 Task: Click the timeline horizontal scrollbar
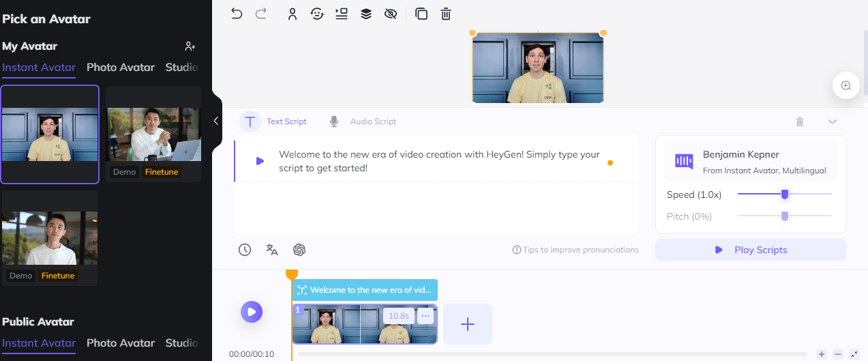point(552,354)
